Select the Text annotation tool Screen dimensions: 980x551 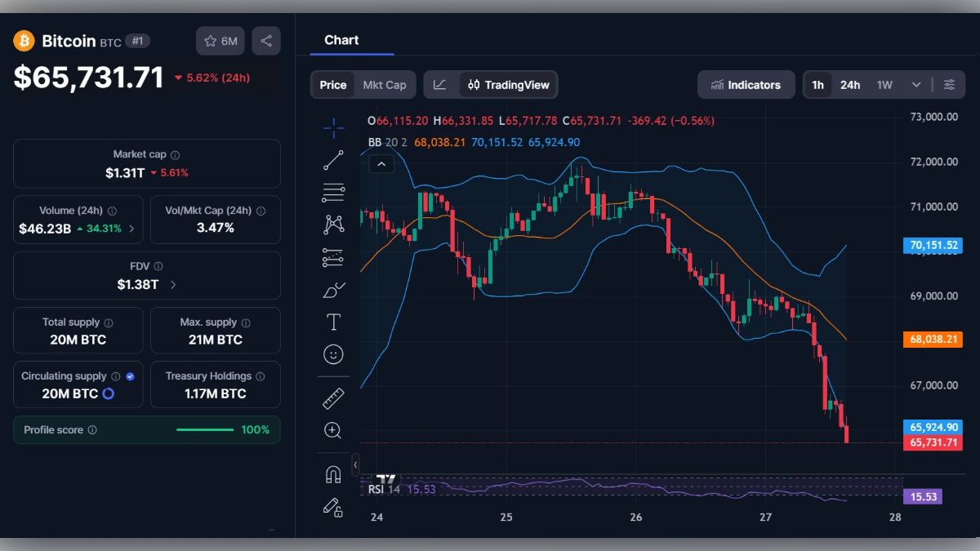333,322
